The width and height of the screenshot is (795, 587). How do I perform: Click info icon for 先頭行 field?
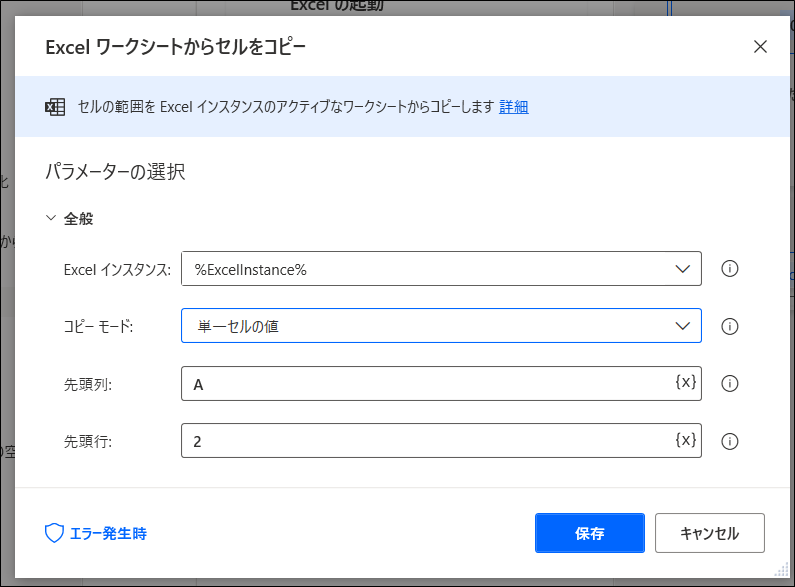point(730,441)
